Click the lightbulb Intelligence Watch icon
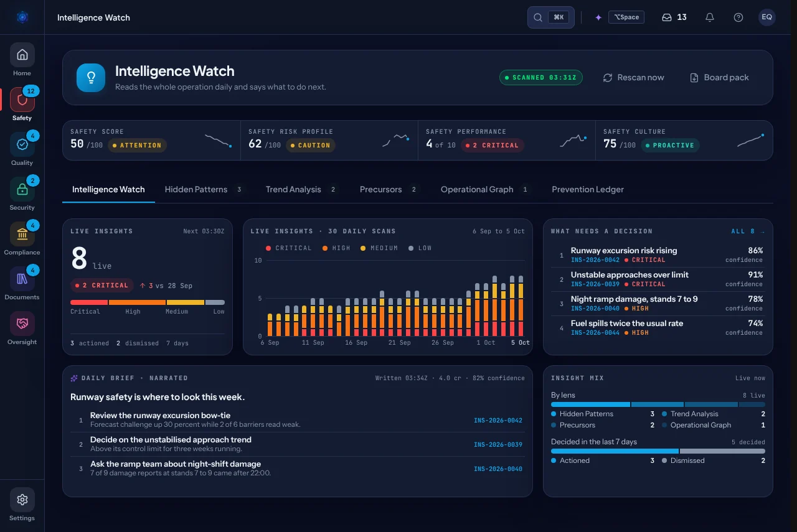The image size is (797, 532). (x=91, y=78)
